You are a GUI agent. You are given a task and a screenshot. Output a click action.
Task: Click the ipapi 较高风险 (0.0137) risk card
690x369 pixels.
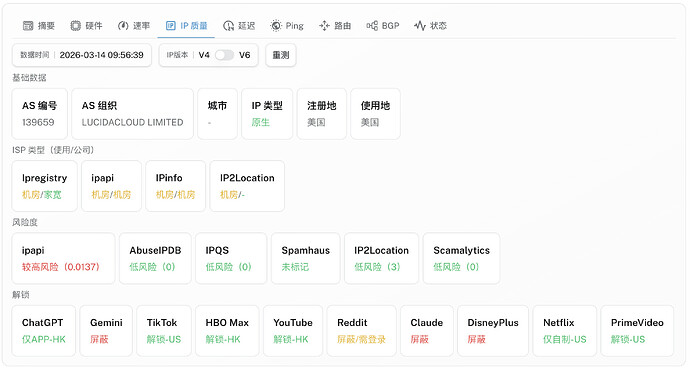click(63, 258)
